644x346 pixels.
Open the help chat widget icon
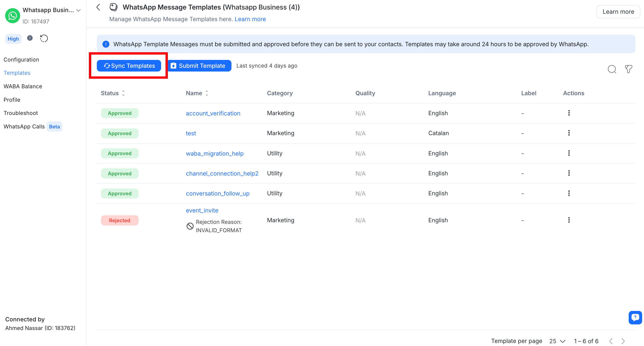pyautogui.click(x=635, y=317)
